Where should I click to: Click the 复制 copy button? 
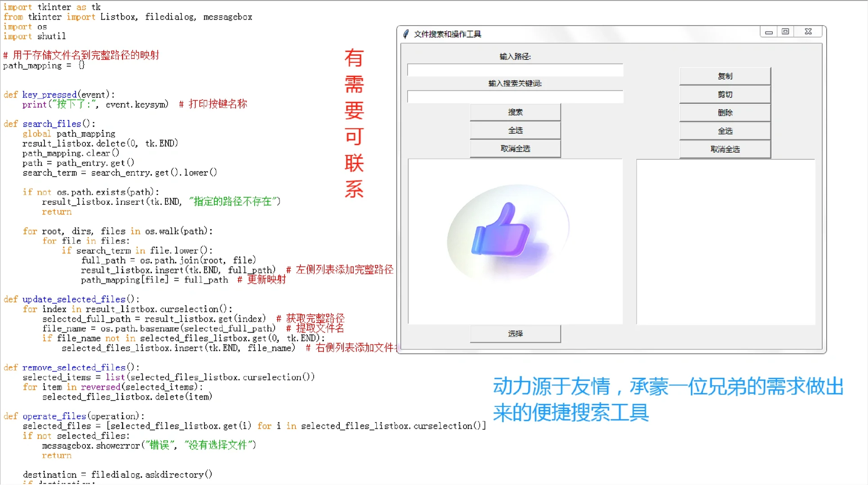[x=725, y=76]
